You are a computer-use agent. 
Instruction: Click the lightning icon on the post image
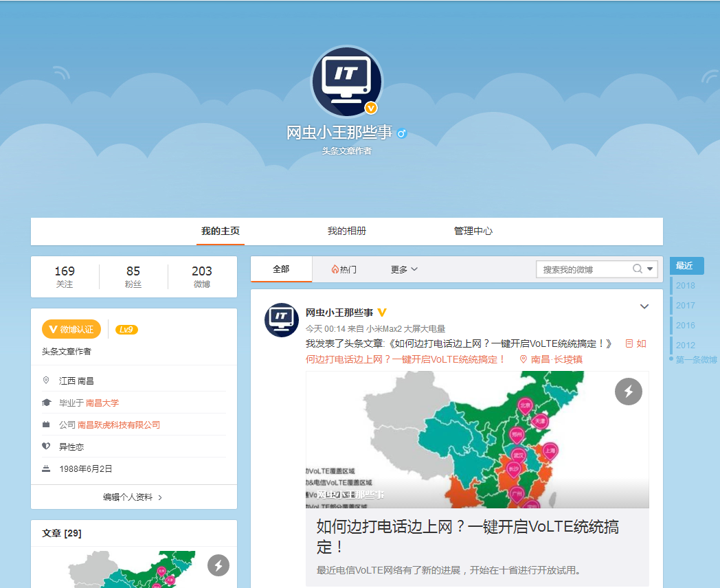tap(628, 392)
